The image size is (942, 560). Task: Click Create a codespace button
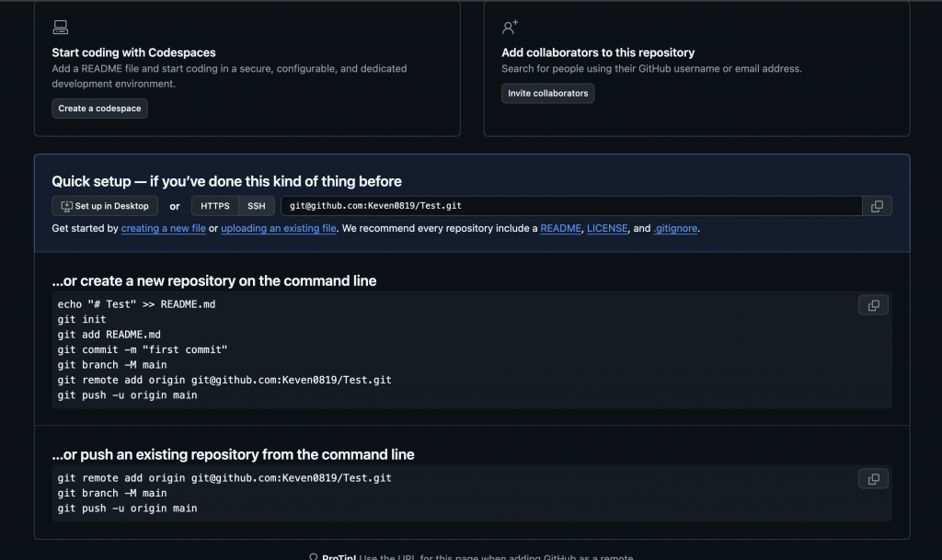point(99,109)
